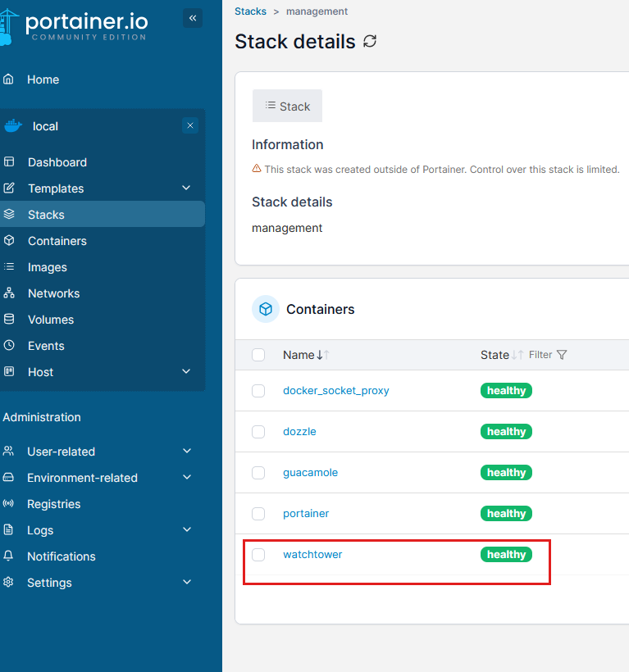
Task: Click the local environment name
Action: [x=45, y=126]
